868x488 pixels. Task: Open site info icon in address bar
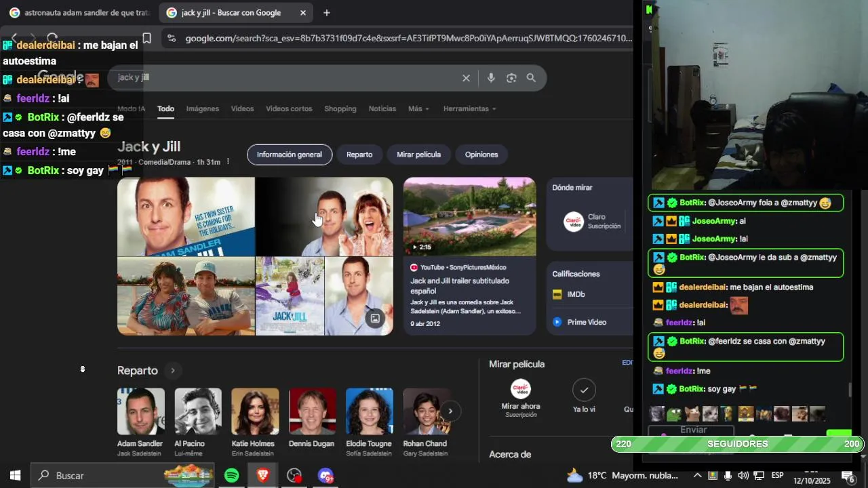[171, 39]
